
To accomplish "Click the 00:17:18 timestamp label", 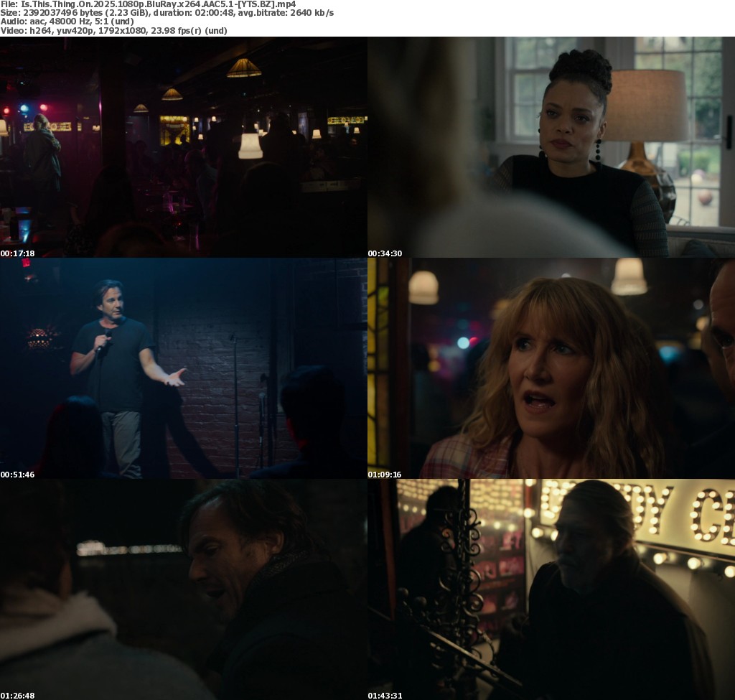I will click(18, 253).
